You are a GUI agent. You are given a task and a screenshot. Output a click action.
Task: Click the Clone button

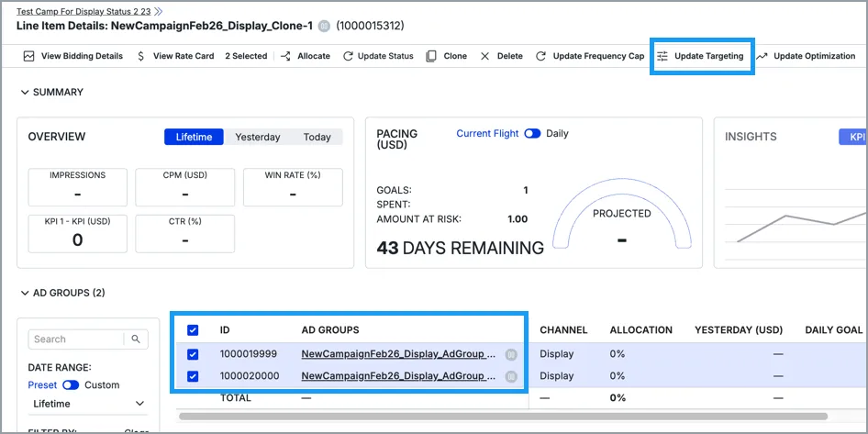[446, 56]
